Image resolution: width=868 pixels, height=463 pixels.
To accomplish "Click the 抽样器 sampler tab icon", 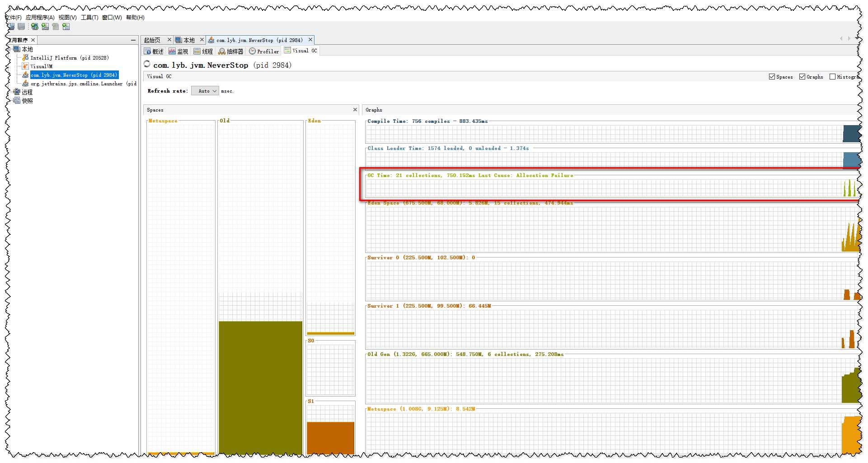I will pos(222,51).
